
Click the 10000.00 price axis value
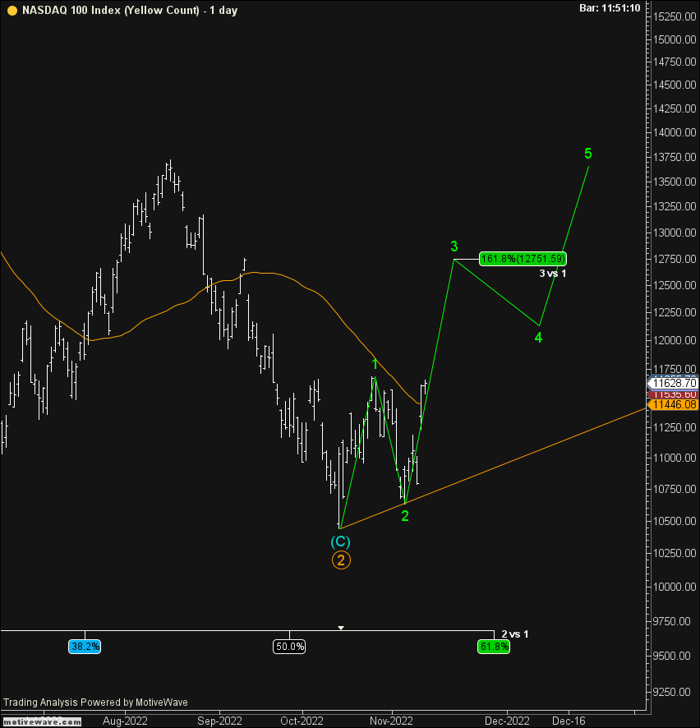675,587
